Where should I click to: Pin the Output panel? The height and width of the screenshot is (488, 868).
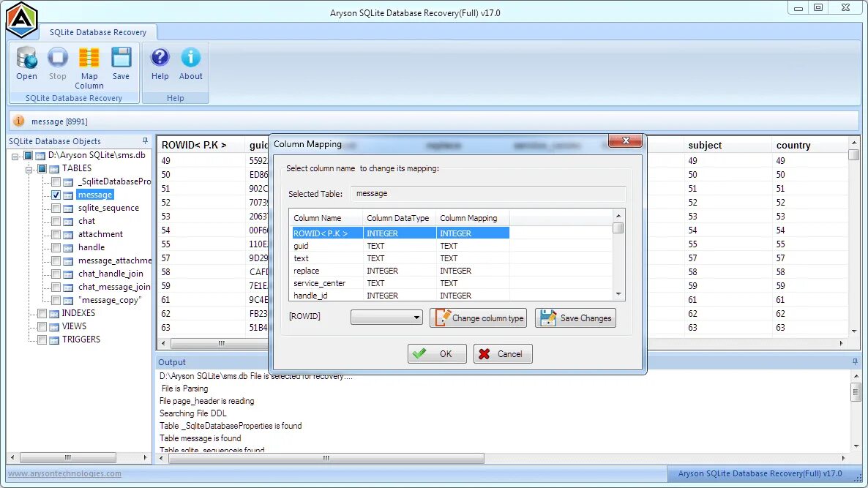point(855,362)
